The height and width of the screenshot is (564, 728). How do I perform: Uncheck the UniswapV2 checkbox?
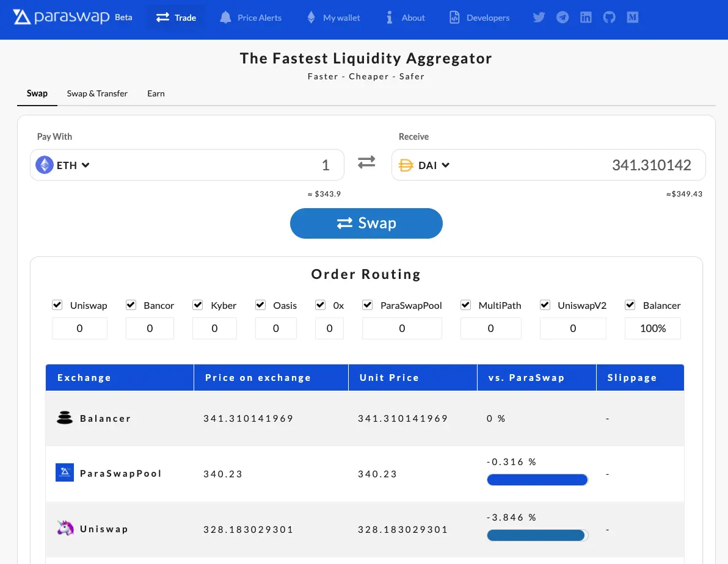pyautogui.click(x=545, y=305)
